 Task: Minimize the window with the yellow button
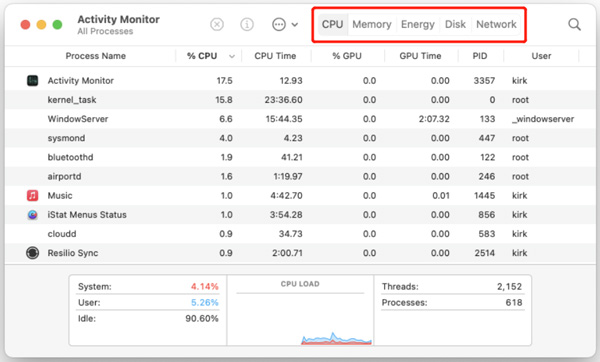click(x=41, y=25)
